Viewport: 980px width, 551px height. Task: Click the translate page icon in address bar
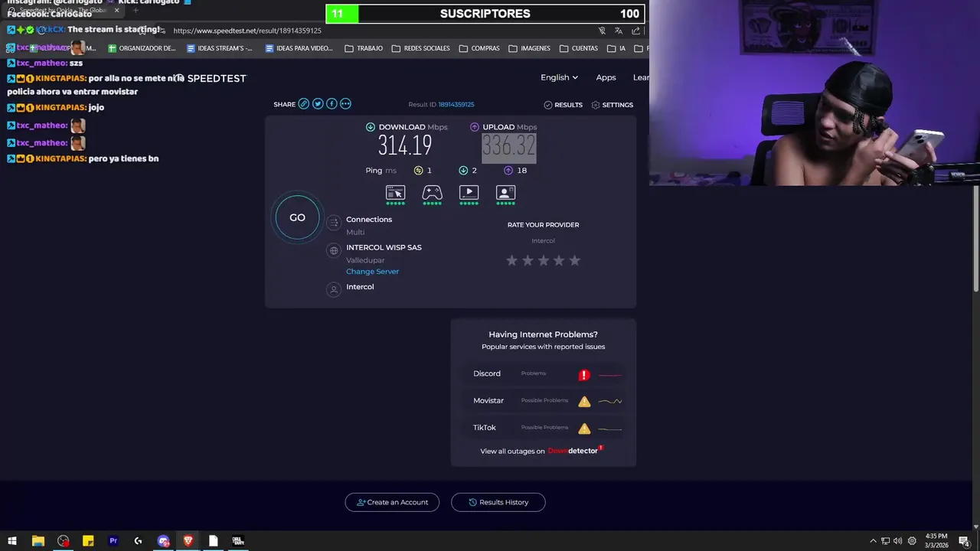pos(619,31)
